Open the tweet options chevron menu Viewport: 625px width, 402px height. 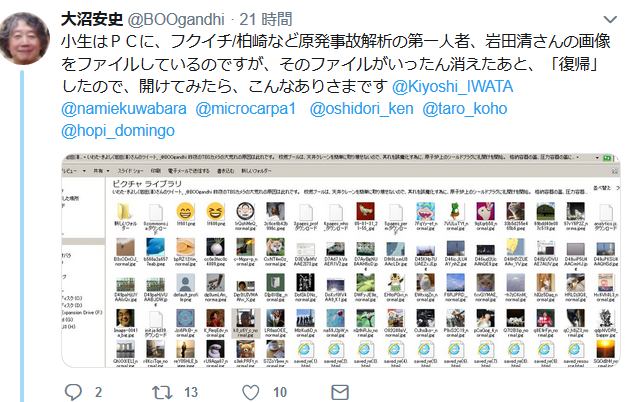pos(610,19)
